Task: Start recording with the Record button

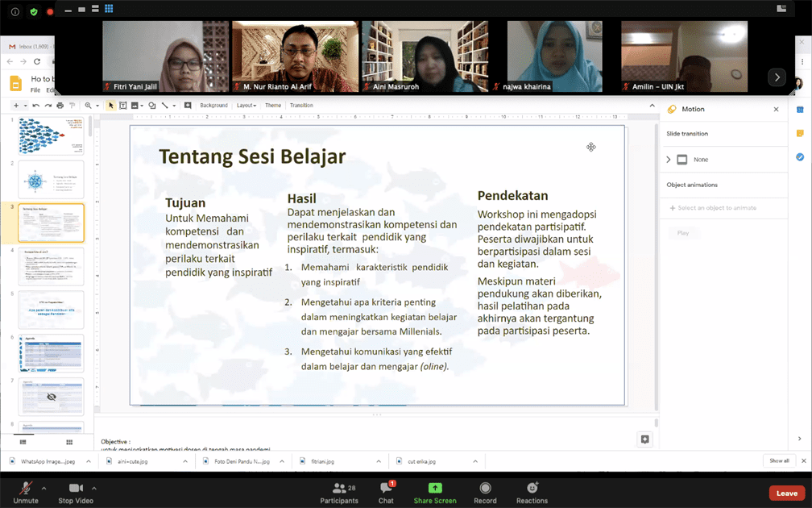Action: coord(485,491)
